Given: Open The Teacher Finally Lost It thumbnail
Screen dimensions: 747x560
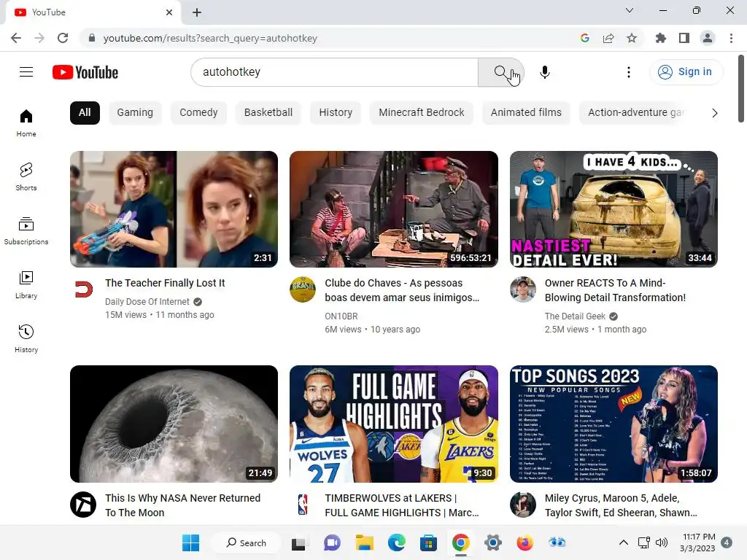Looking at the screenshot, I should pos(174,209).
